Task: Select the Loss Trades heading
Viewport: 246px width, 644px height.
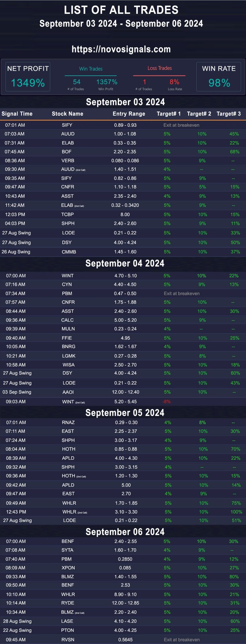Action: click(x=160, y=68)
